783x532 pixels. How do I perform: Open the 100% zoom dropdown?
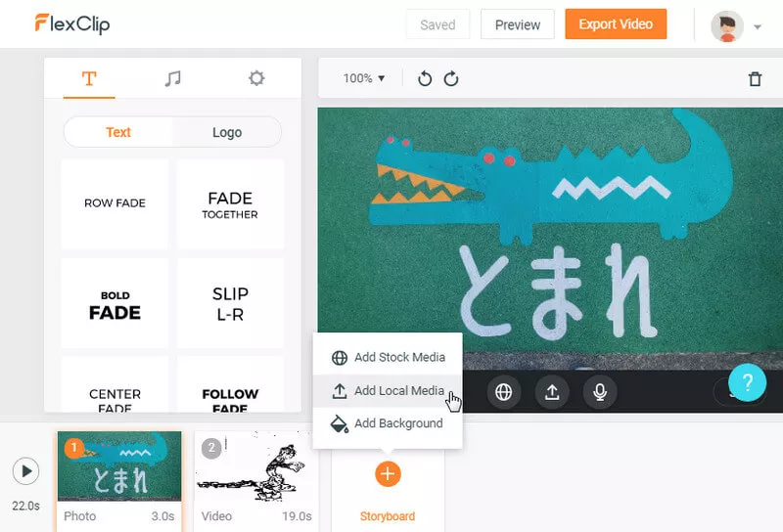364,78
